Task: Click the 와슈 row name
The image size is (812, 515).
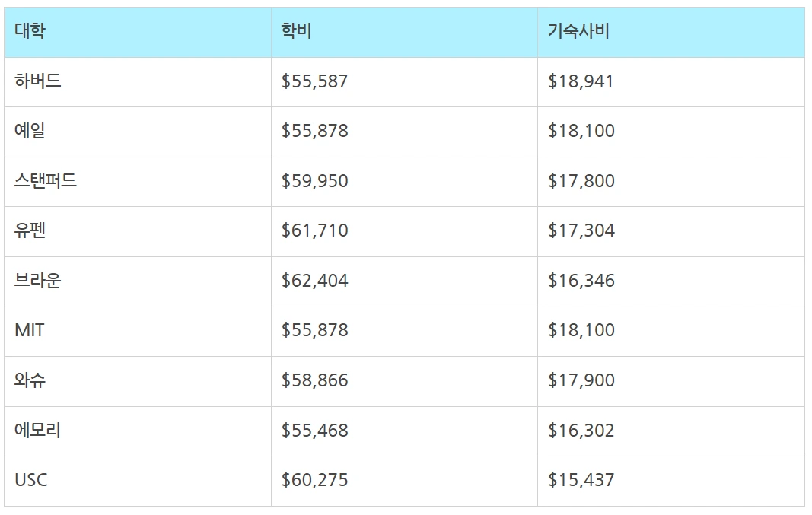Action: (x=30, y=380)
